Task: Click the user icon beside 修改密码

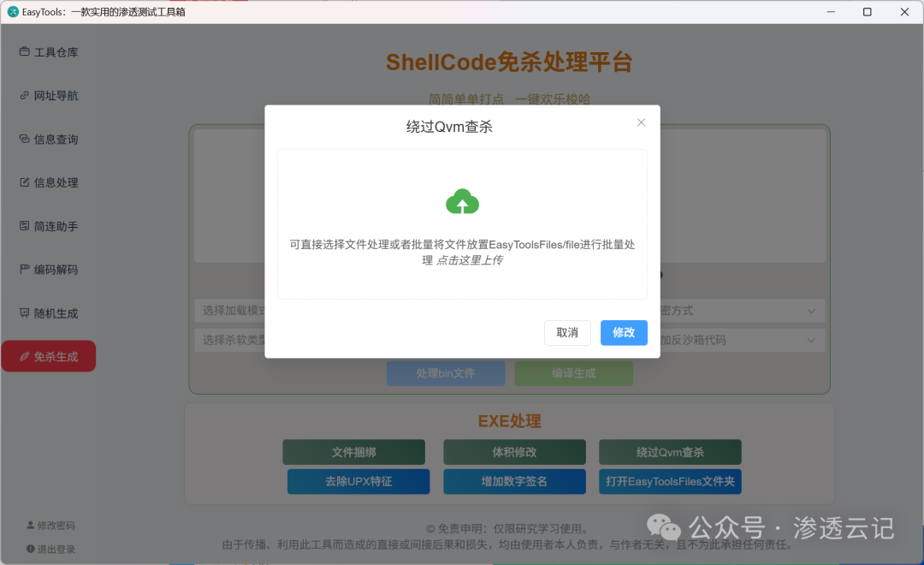Action: point(31,525)
